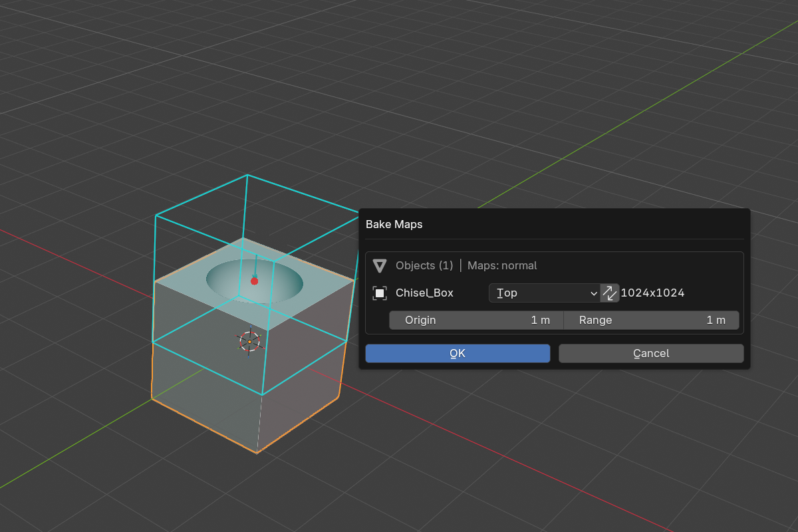Click the object select icon next to Chisel_Box
Viewport: 798px width, 532px height.
380,293
